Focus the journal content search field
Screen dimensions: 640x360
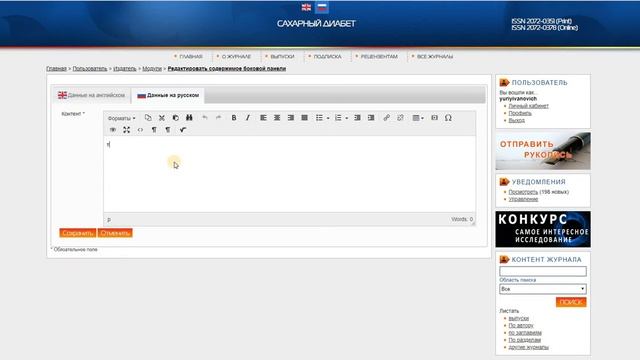click(542, 271)
